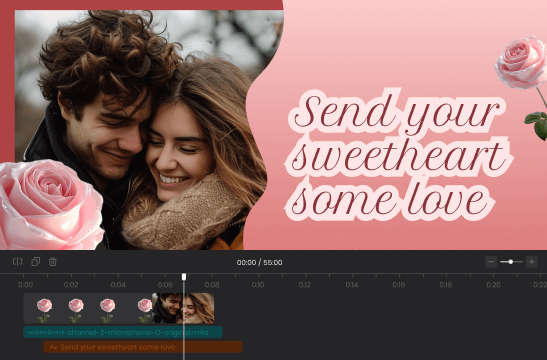
Task: Select the couple video clip thumbnail in timeline
Action: (x=183, y=308)
